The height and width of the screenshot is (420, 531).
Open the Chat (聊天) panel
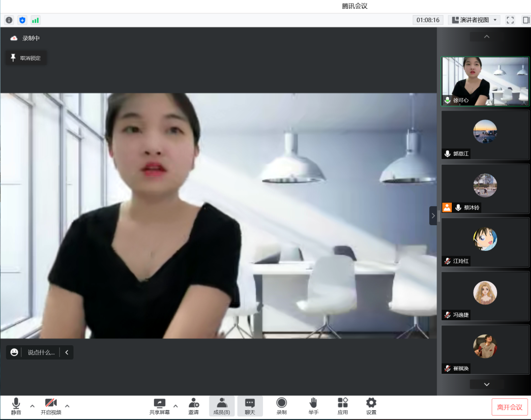pos(250,406)
